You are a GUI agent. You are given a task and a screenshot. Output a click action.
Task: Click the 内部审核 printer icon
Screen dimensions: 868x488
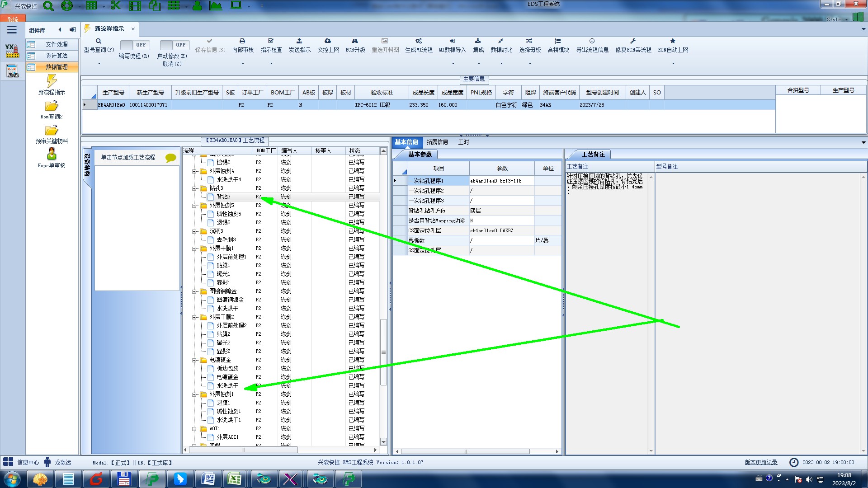point(242,41)
